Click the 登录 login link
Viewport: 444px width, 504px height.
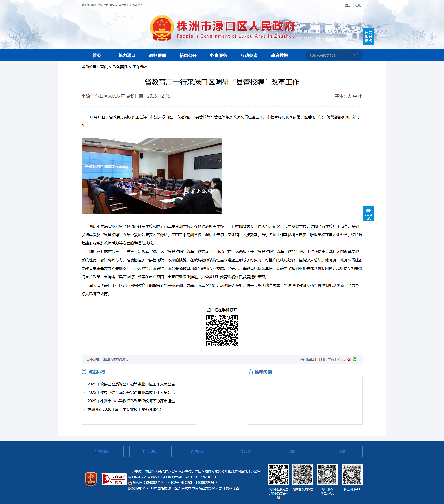point(348,5)
